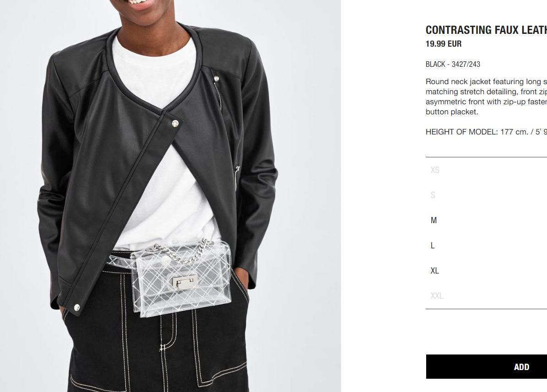This screenshot has height=392, width=547.
Task: Click the HEIGHT OF MODEL line
Action: point(486,132)
